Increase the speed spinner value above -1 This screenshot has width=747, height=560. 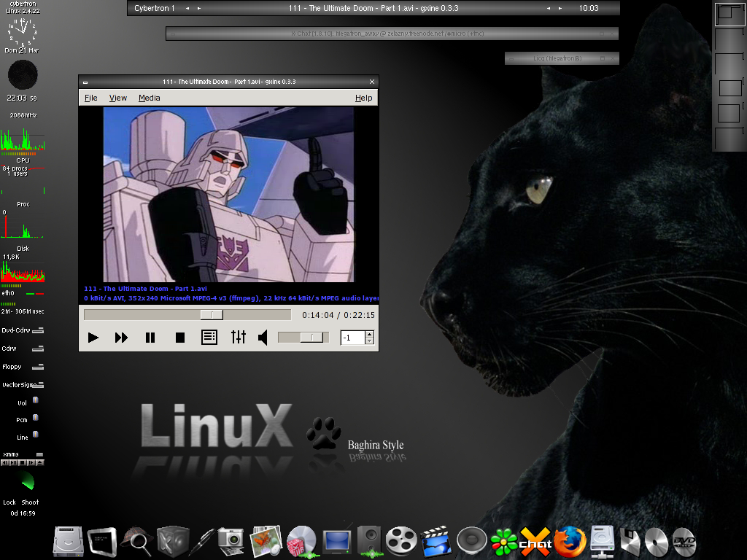[x=369, y=334]
